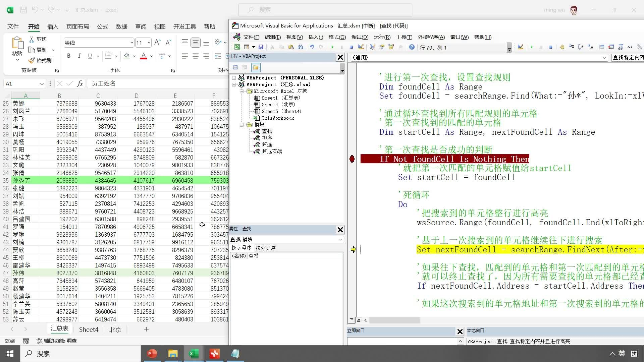The height and width of the screenshot is (362, 644).
Task: Switch to Sheet4 worksheet tab
Action: coord(89,329)
